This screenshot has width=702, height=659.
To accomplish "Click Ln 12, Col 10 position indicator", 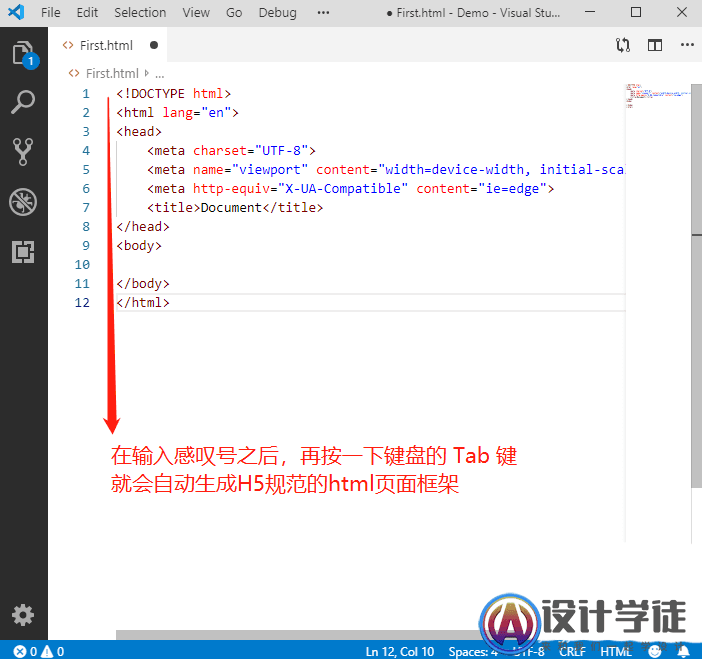I will (x=399, y=651).
